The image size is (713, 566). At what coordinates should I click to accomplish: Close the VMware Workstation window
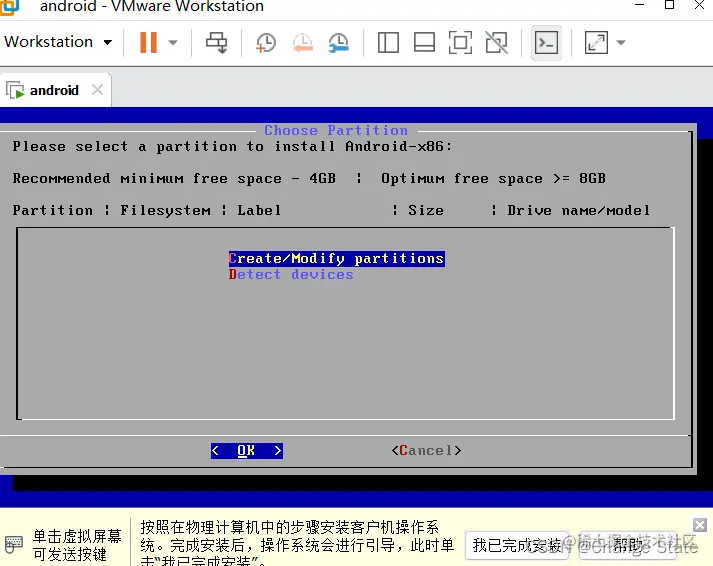(x=700, y=5)
